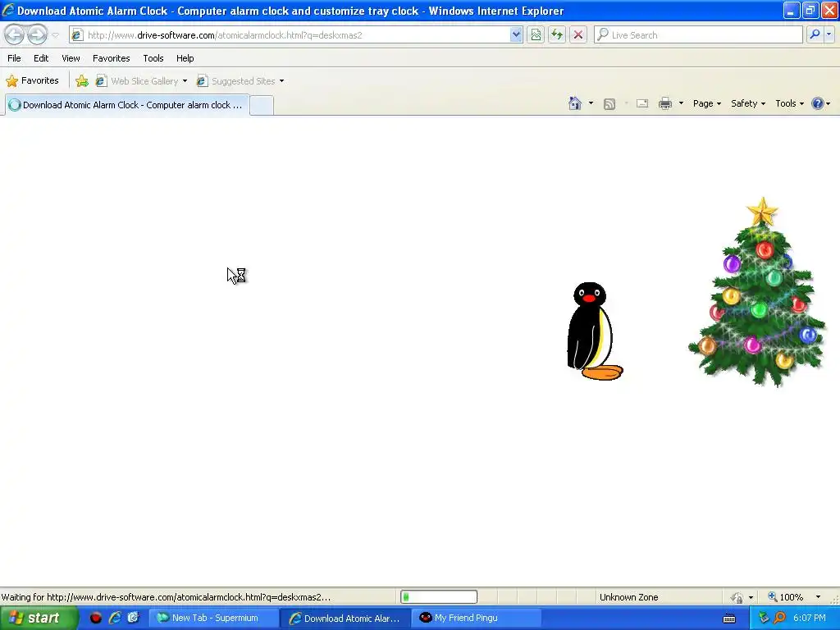Open the Page command bar menu

click(x=706, y=103)
